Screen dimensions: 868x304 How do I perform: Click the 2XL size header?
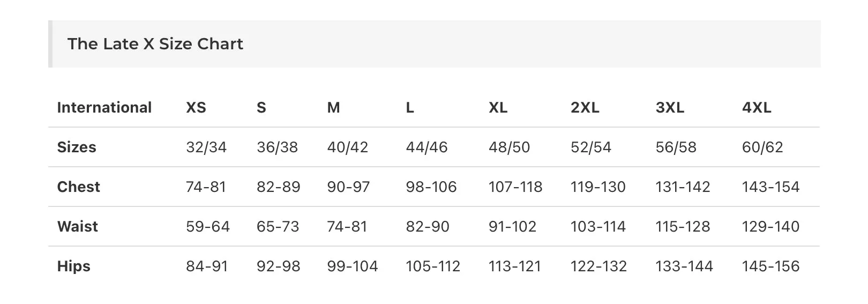point(585,108)
